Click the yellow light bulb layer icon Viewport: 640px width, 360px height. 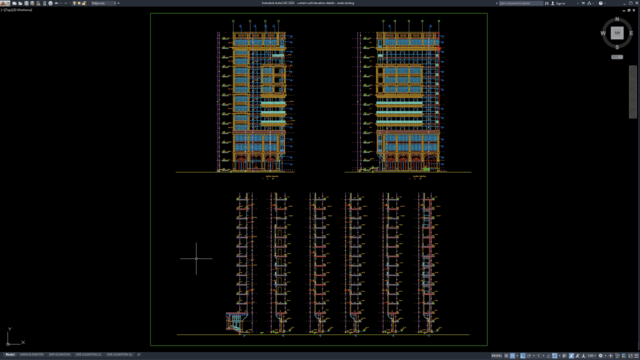click(74, 3)
